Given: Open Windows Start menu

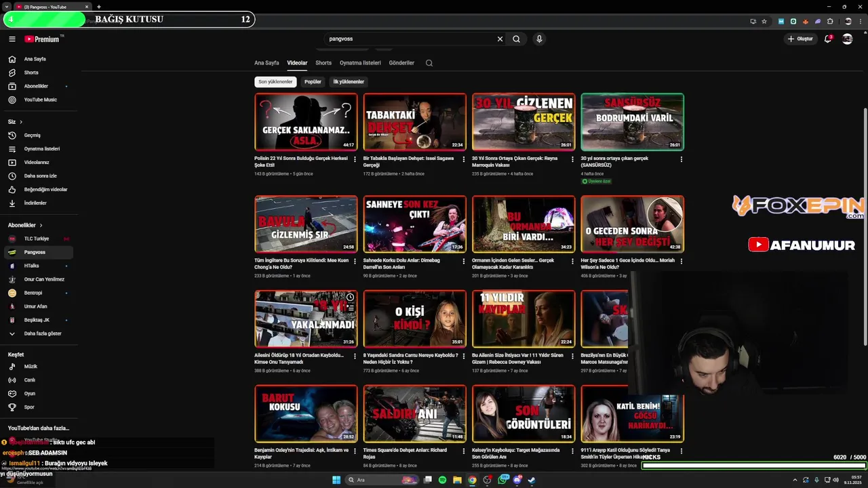Looking at the screenshot, I should pos(336,480).
